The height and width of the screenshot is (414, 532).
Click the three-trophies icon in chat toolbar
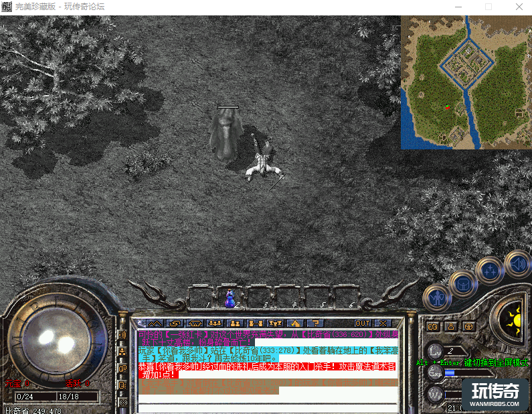tap(275, 324)
